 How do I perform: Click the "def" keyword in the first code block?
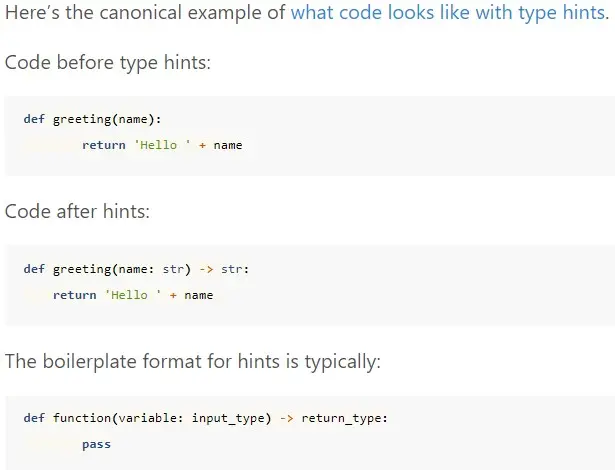[34, 119]
